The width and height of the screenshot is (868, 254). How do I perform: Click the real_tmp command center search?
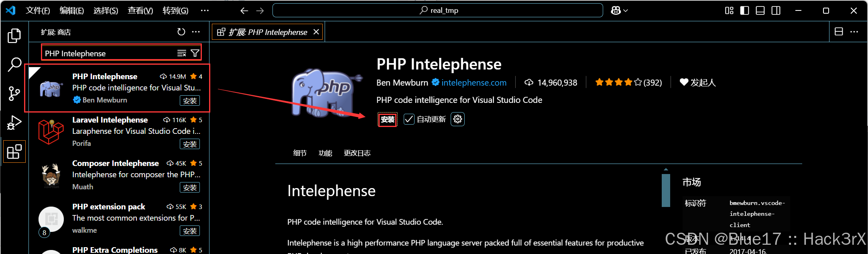(x=437, y=10)
